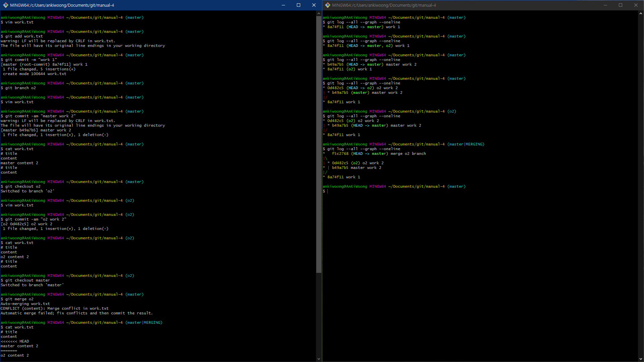Click the Git Bash icon in left window title bar
This screenshot has width=644, height=362.
pyautogui.click(x=5, y=5)
